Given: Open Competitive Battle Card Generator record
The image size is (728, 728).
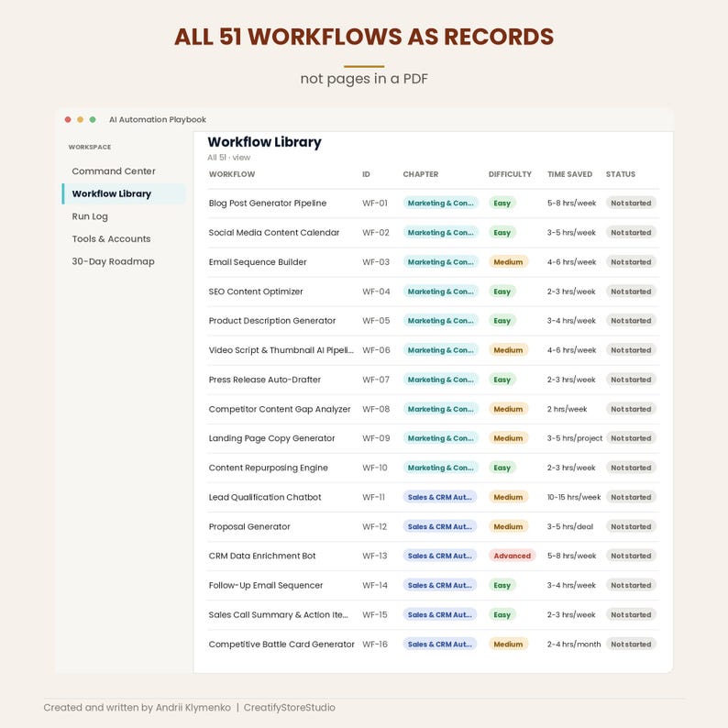Looking at the screenshot, I should [281, 645].
